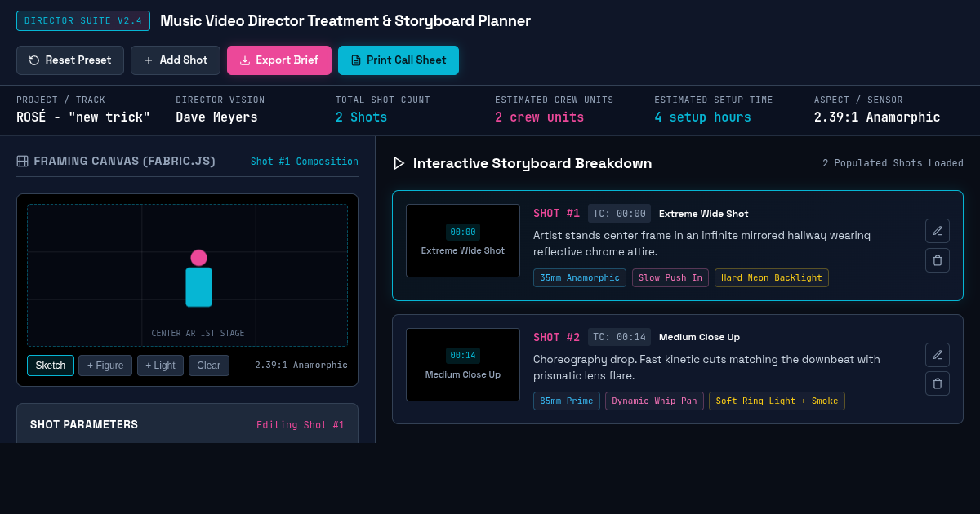Image resolution: width=980 pixels, height=514 pixels.
Task: Click the Slow Push In movement tag
Action: point(670,277)
